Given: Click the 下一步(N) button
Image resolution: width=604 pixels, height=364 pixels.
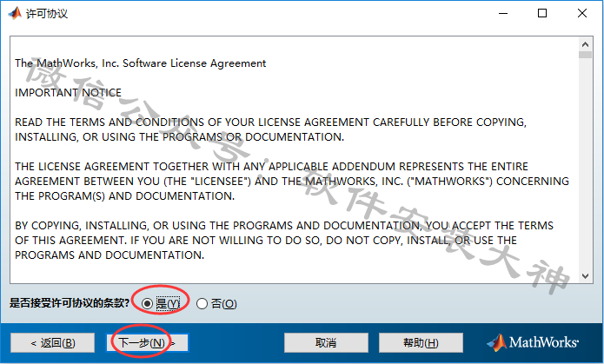Looking at the screenshot, I should (147, 343).
